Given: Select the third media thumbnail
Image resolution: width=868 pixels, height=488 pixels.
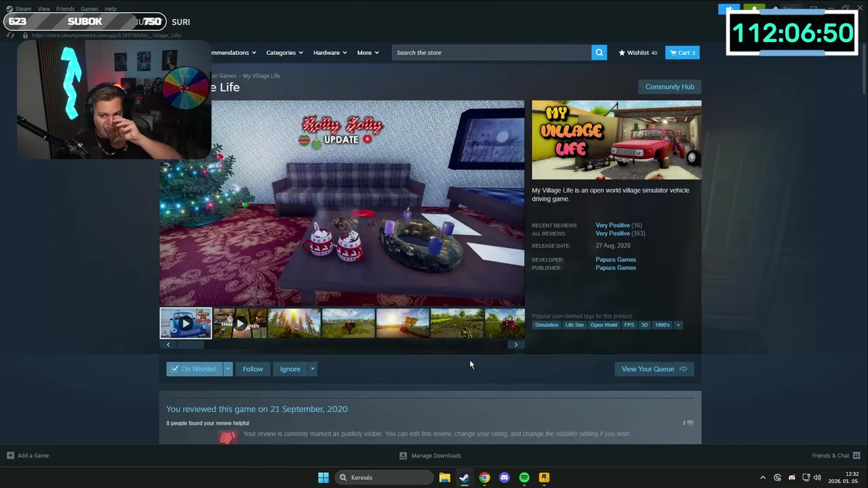Looking at the screenshot, I should 294,323.
